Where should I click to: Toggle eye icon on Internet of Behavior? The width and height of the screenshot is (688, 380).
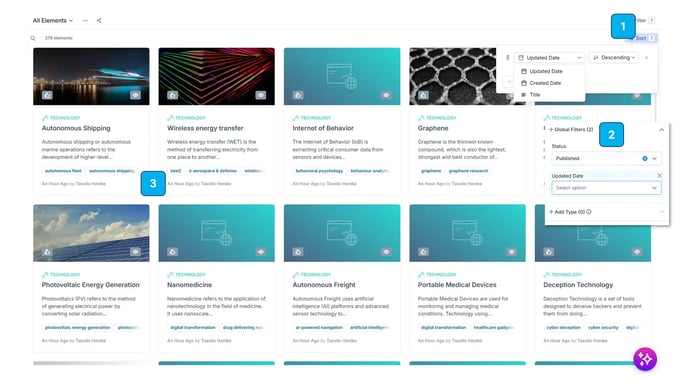(x=386, y=95)
